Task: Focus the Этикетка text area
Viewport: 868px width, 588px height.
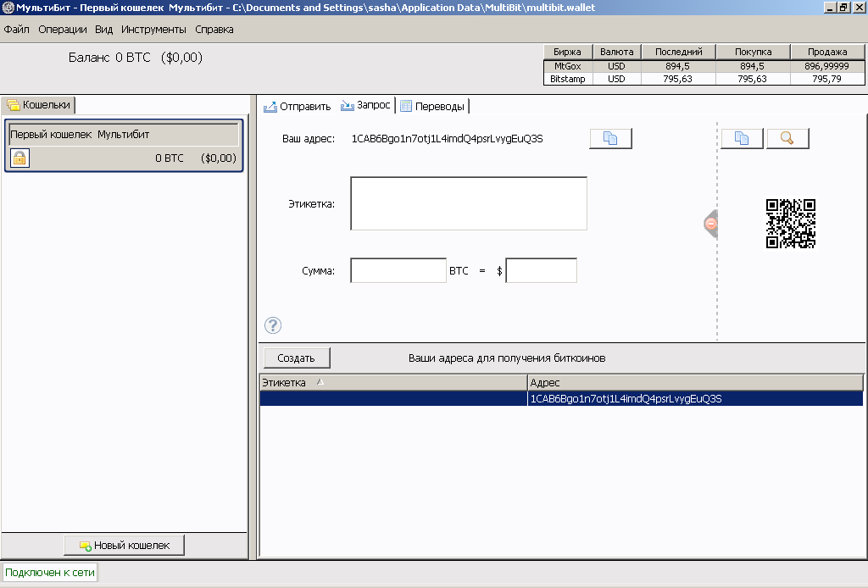Action: [469, 203]
